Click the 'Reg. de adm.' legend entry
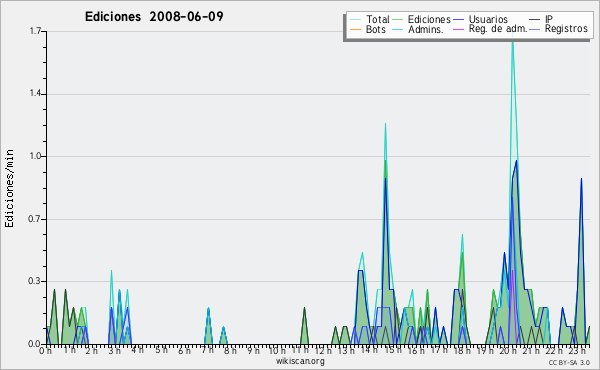Image resolution: width=600 pixels, height=370 pixels. coord(490,29)
